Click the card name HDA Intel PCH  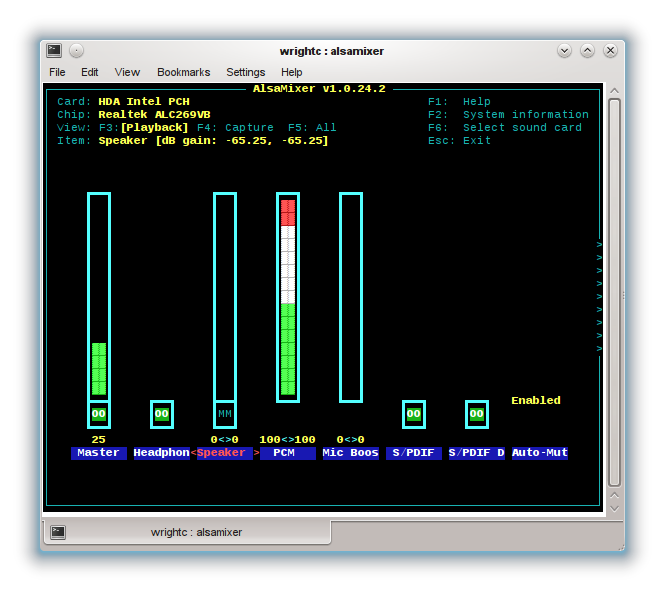(144, 102)
